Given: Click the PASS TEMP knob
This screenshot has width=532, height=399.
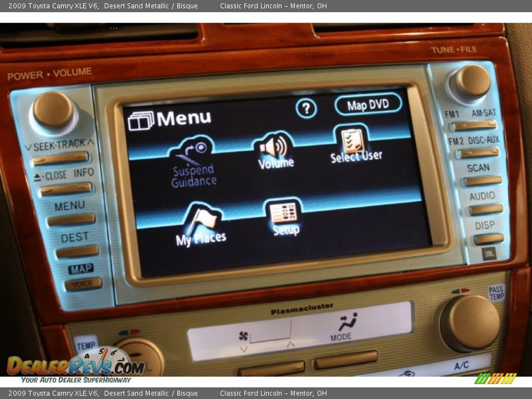Looking at the screenshot, I should (470, 323).
